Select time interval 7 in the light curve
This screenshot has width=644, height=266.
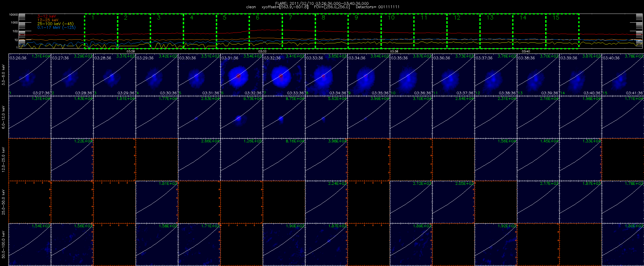click(x=299, y=31)
